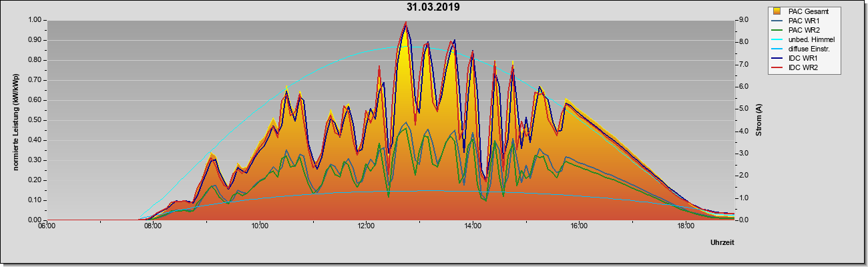Click the 10:00 time axis label

(x=260, y=226)
